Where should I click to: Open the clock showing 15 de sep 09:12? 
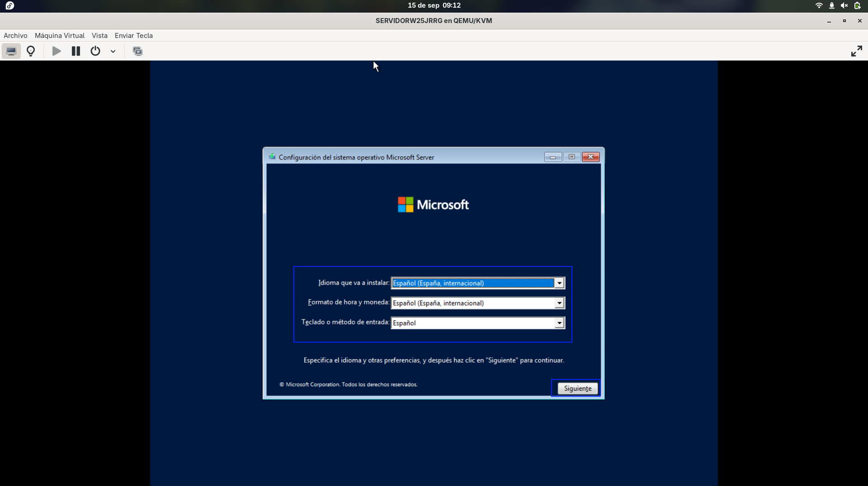click(434, 5)
